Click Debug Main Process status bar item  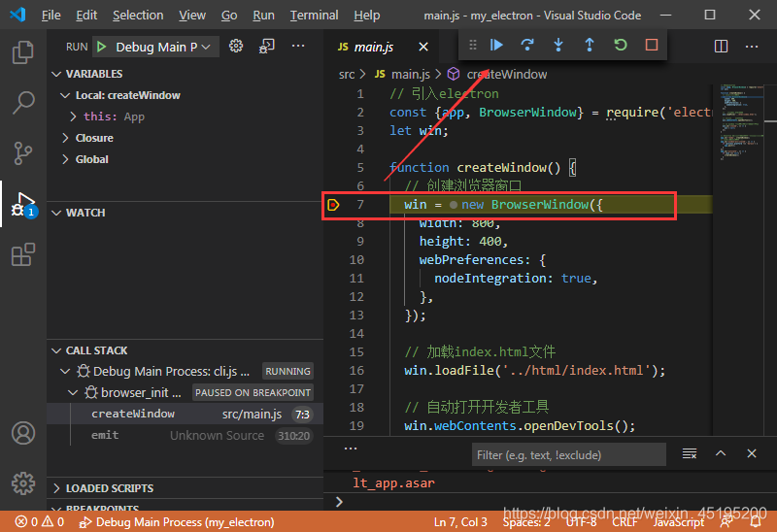177,522
